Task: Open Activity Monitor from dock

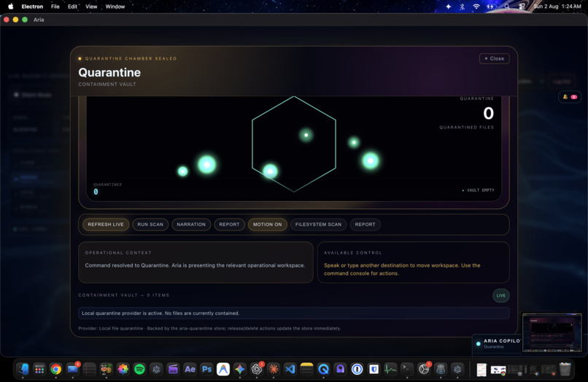Action: (390, 370)
